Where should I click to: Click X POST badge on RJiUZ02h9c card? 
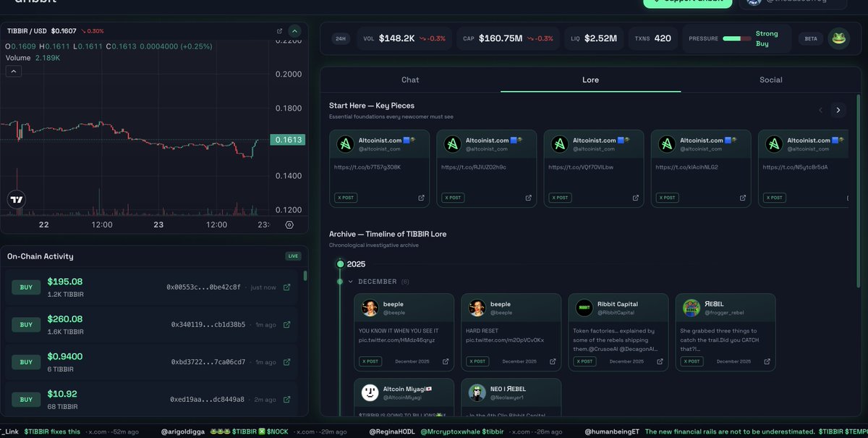tap(453, 198)
